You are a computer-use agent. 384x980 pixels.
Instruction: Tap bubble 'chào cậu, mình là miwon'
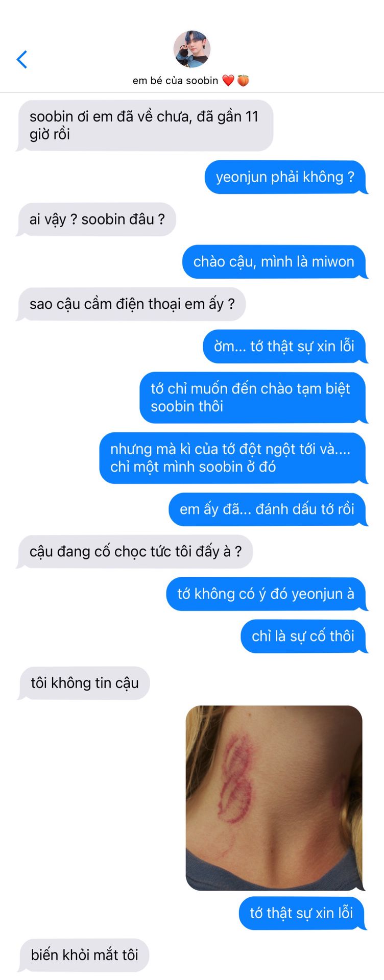click(274, 262)
